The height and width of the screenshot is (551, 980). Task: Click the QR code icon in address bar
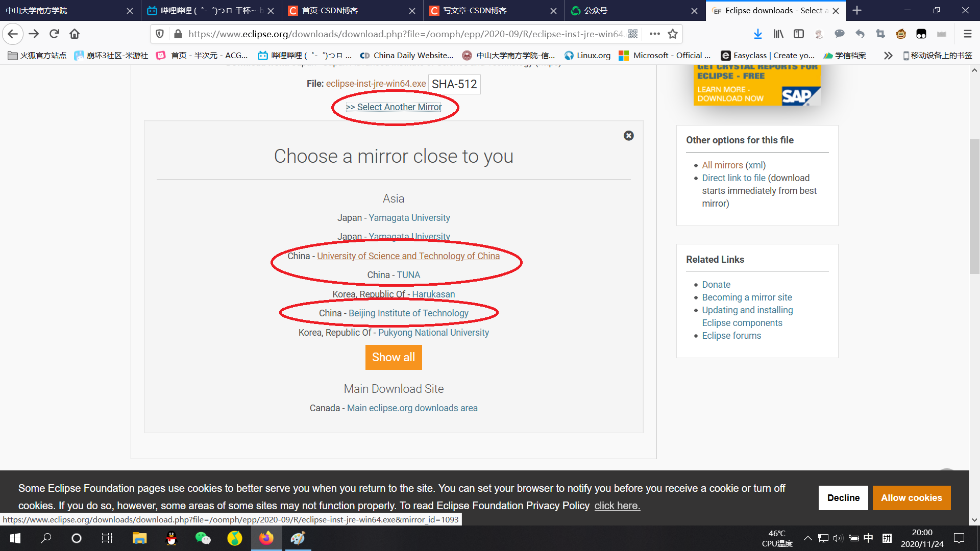(x=633, y=34)
